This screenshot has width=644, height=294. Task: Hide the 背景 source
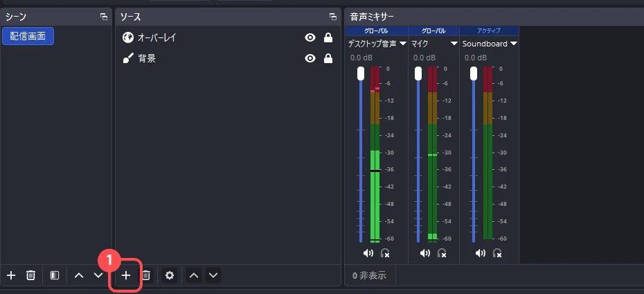310,58
